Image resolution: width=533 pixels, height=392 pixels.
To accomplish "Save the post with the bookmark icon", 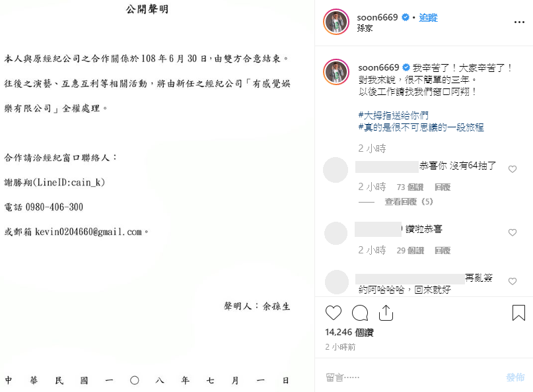I will click(x=518, y=313).
